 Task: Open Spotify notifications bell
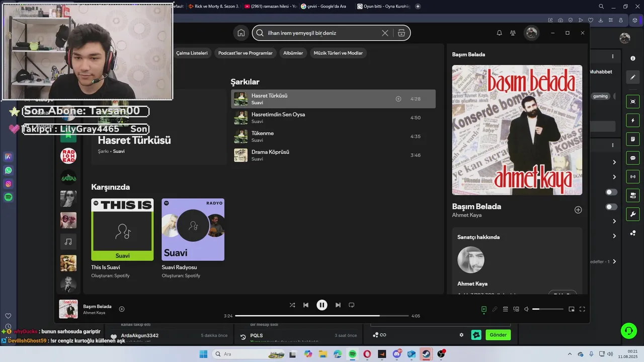coord(499,33)
